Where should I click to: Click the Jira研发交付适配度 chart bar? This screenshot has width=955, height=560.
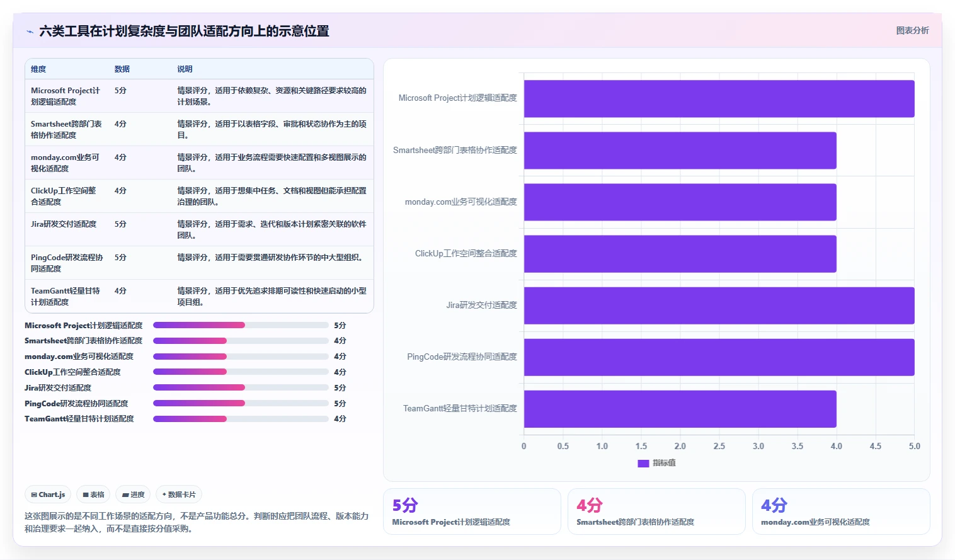pyautogui.click(x=719, y=306)
